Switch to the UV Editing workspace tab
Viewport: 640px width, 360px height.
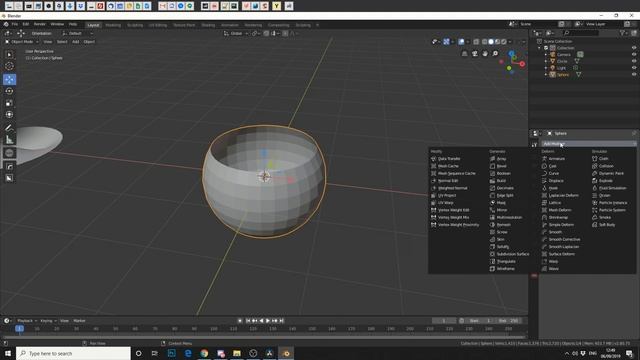[x=158, y=25]
